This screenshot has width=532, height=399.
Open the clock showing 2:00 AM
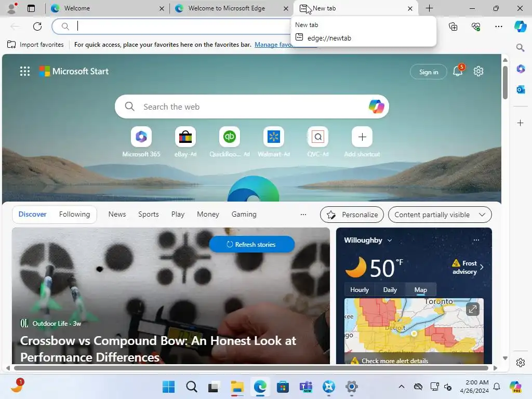coord(474,387)
